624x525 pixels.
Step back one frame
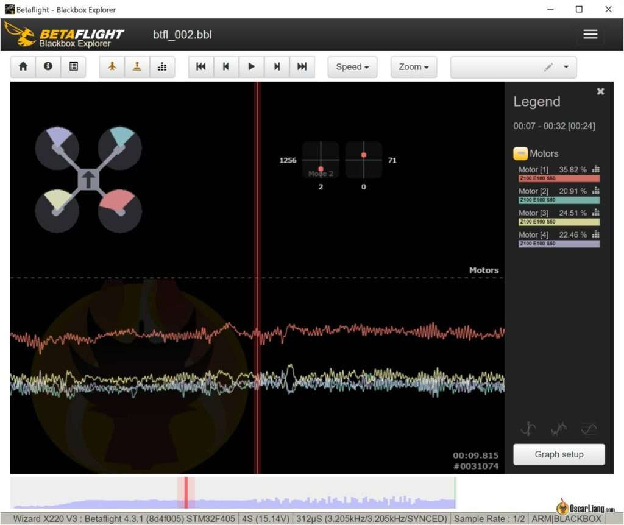pyautogui.click(x=226, y=67)
